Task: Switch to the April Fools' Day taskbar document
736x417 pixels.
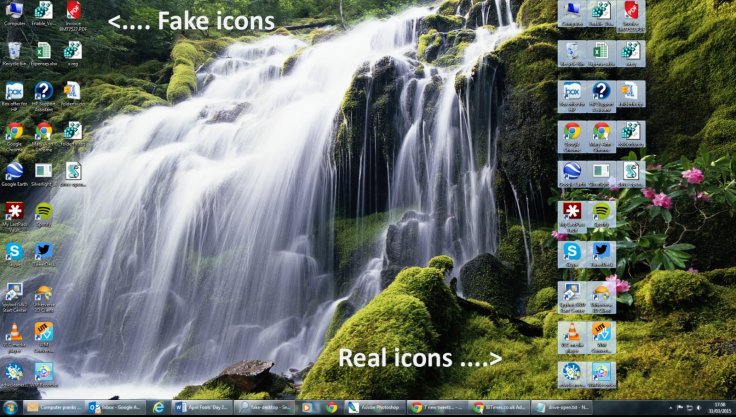Action: [x=203, y=408]
